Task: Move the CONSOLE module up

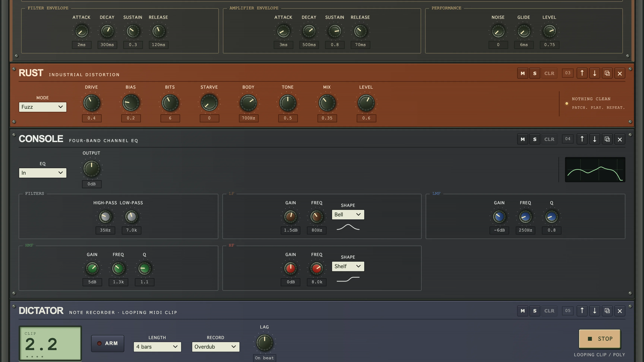Action: pyautogui.click(x=582, y=139)
